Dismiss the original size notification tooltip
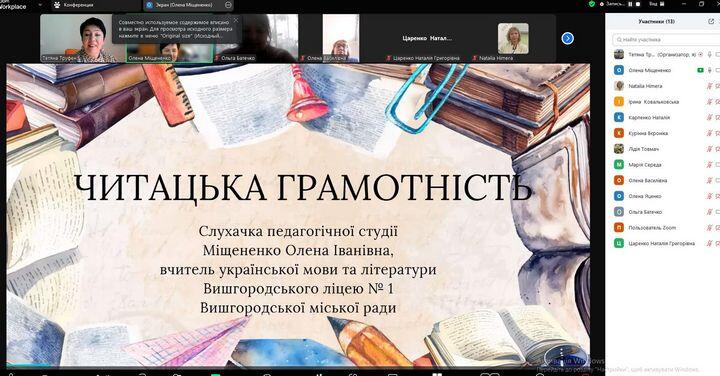This screenshot has height=376, width=720. coord(236,20)
